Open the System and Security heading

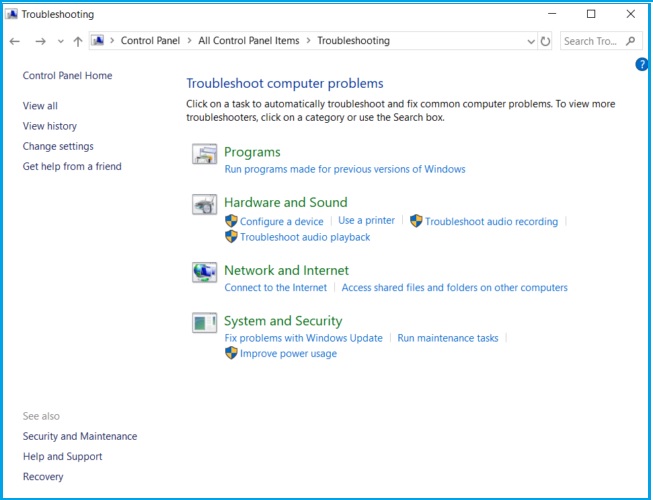[x=283, y=321]
